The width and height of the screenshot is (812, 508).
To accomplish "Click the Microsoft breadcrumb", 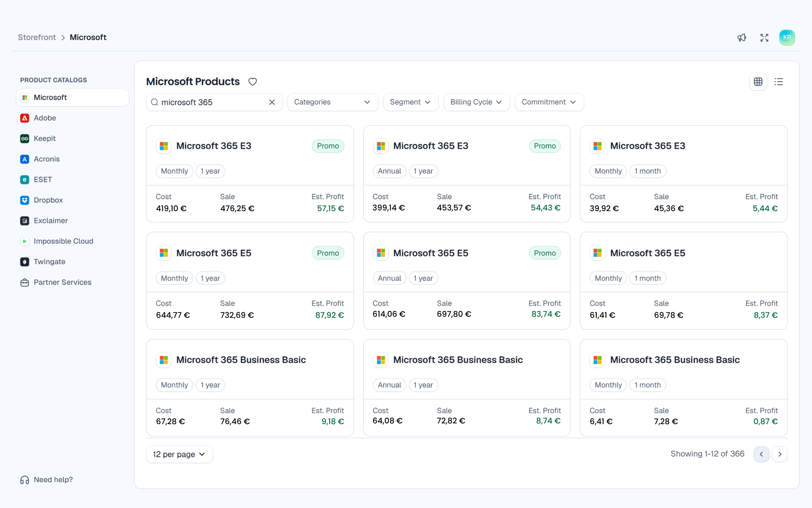I will [88, 37].
